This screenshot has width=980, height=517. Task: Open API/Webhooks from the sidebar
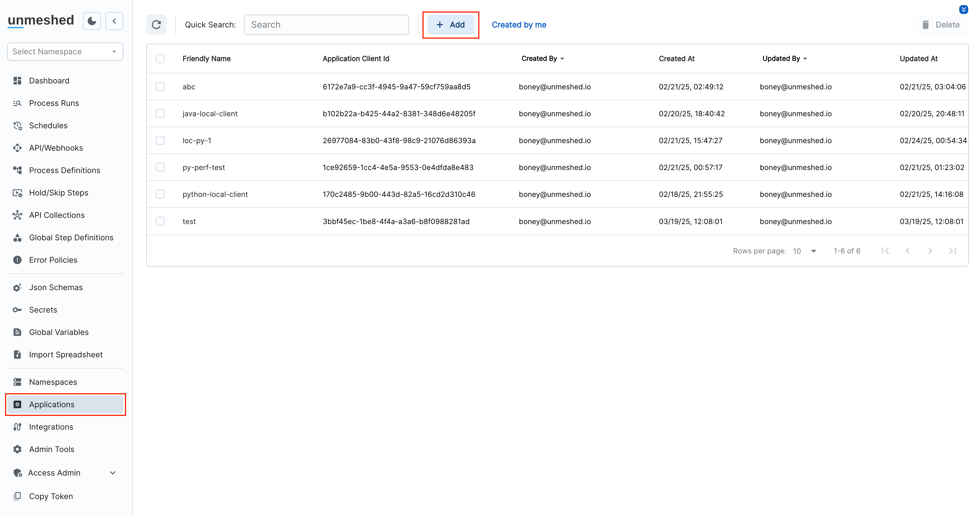point(56,148)
